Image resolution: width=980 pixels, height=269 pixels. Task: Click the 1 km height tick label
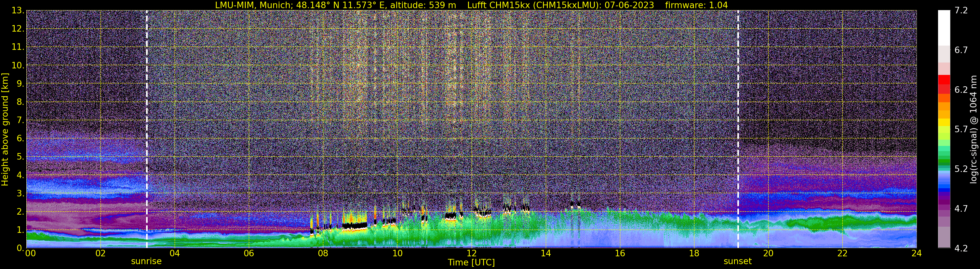coord(20,230)
